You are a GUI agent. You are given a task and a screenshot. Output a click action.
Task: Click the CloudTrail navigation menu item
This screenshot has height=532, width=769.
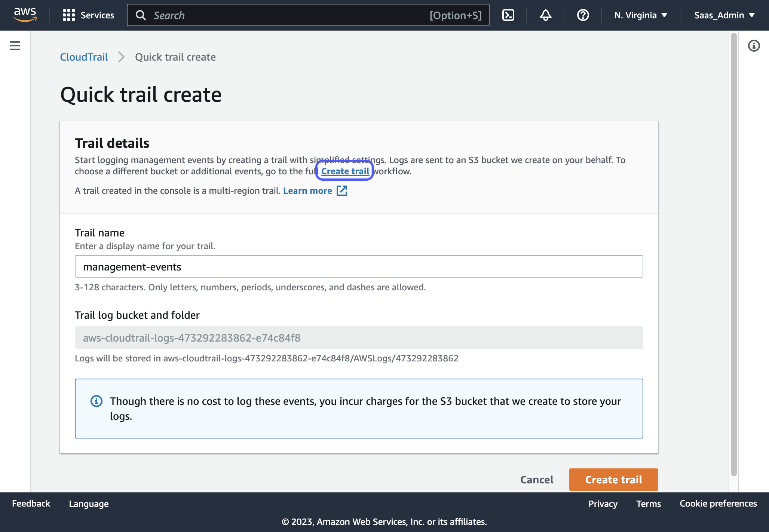84,57
